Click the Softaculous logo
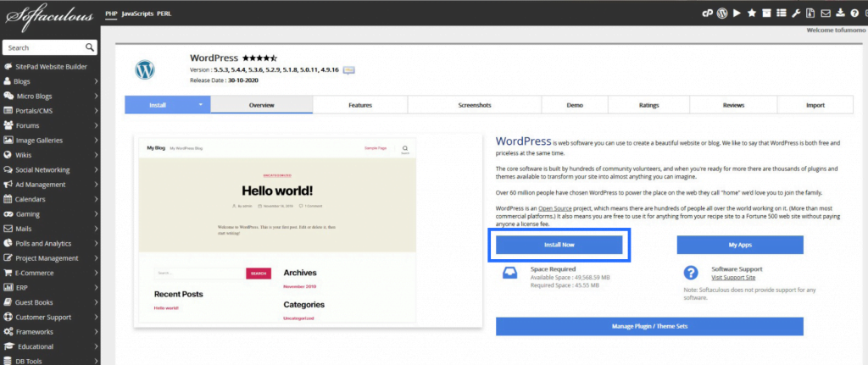Viewport: 868px width, 365px height. pyautogui.click(x=50, y=16)
